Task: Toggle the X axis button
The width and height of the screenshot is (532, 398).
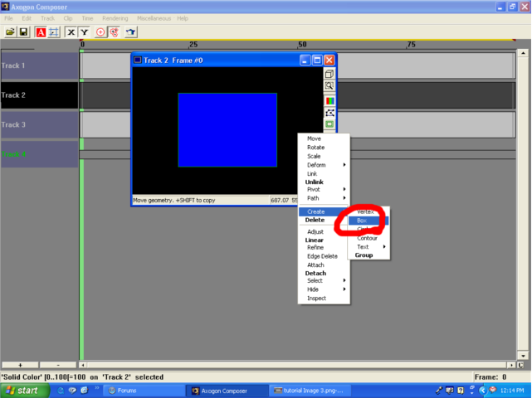Action: (x=71, y=32)
